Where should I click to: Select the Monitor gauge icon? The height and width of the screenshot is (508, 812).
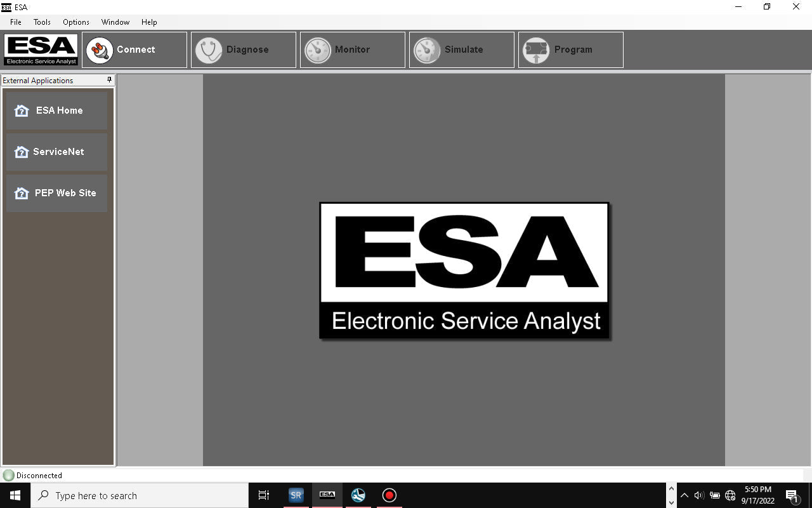pos(318,50)
